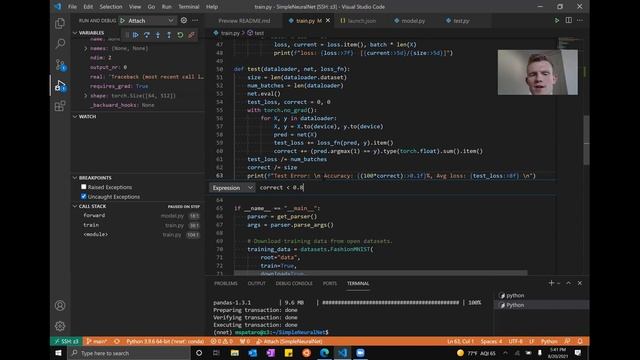Image resolution: width=640 pixels, height=360 pixels.
Task: Maximize the panel with up chevron
Action: [x=569, y=283]
